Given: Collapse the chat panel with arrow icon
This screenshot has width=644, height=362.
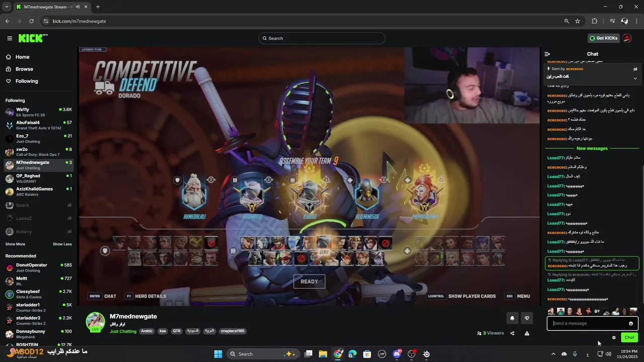Looking at the screenshot, I should pyautogui.click(x=547, y=54).
